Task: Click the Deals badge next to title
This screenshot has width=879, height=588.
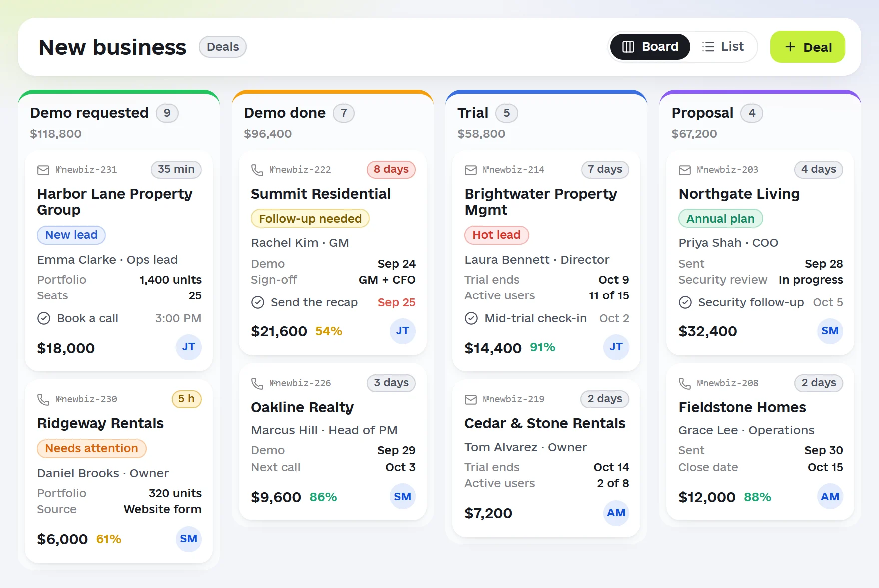Action: 223,47
